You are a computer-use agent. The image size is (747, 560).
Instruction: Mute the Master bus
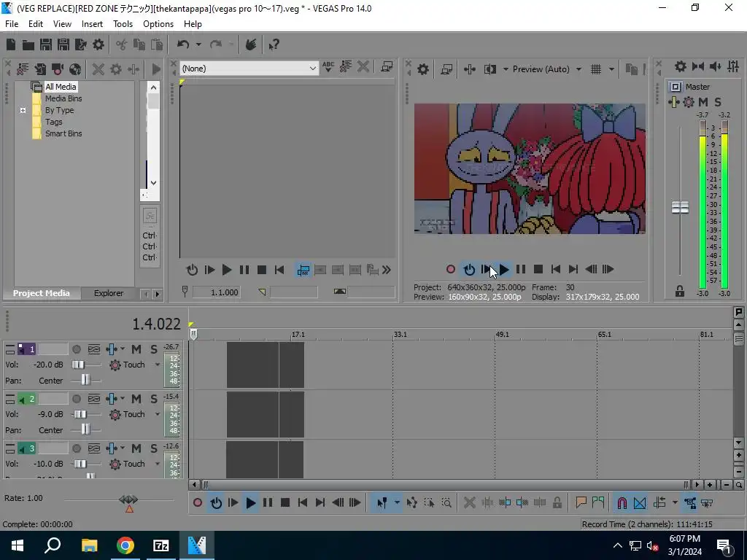pos(703,102)
